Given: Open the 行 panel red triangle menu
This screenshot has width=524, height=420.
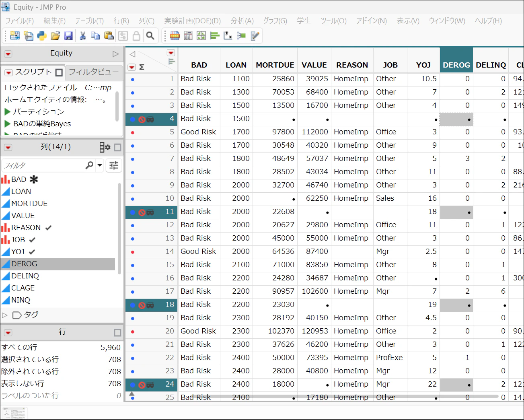Looking at the screenshot, I should [8, 333].
